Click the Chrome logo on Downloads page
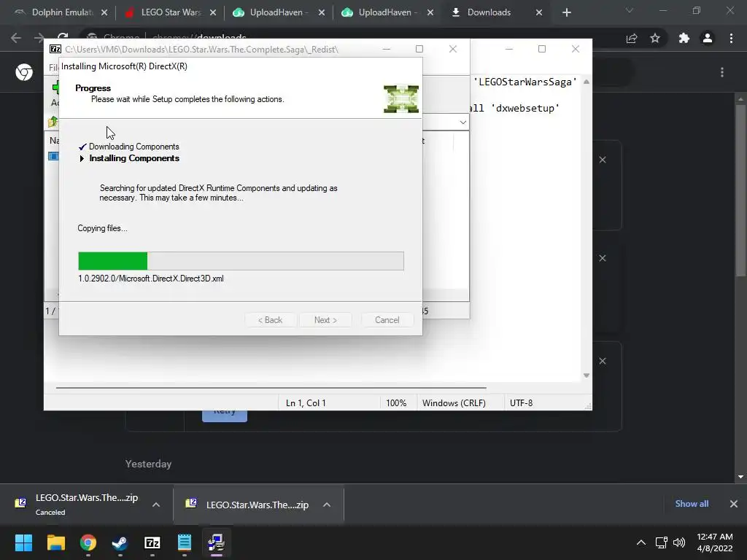747x560 pixels. point(24,72)
